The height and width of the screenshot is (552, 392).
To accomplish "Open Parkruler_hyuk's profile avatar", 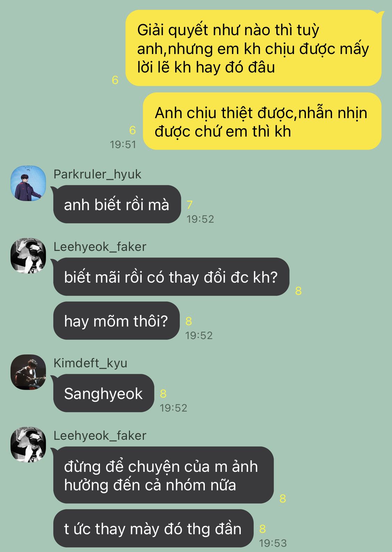I will click(x=28, y=183).
